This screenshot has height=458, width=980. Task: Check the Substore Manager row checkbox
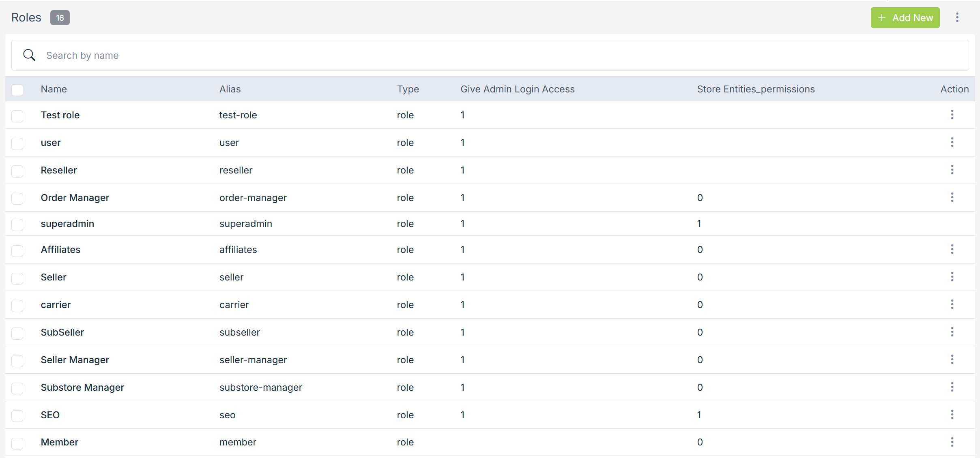(x=17, y=388)
